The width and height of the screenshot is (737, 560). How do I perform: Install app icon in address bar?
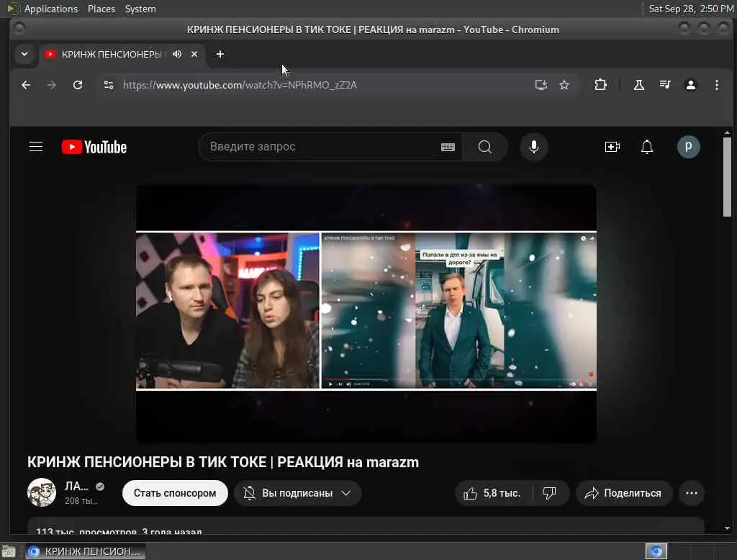[541, 85]
